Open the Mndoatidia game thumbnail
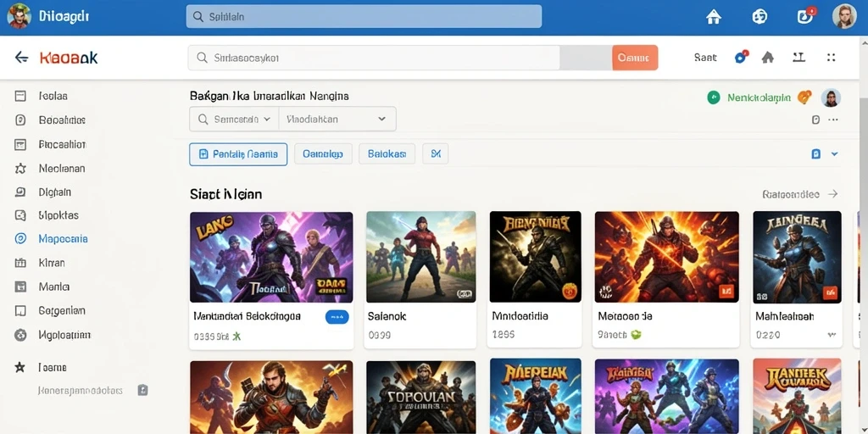This screenshot has width=868, height=434. 536,257
